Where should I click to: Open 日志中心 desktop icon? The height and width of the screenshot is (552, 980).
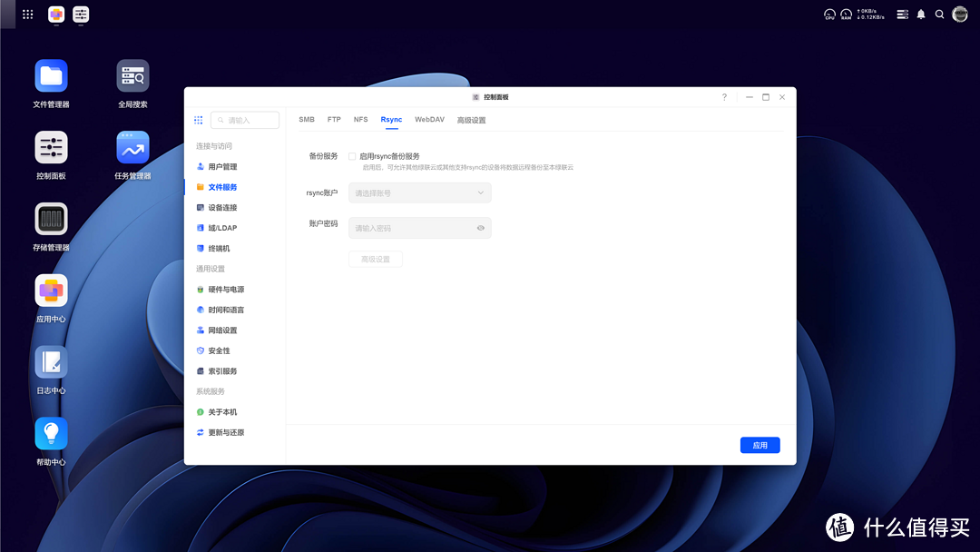51,362
